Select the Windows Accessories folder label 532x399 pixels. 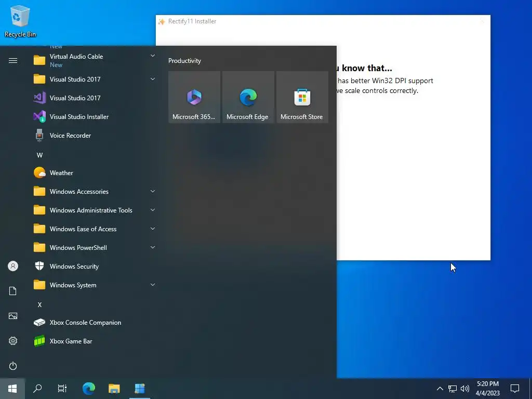[79, 192]
